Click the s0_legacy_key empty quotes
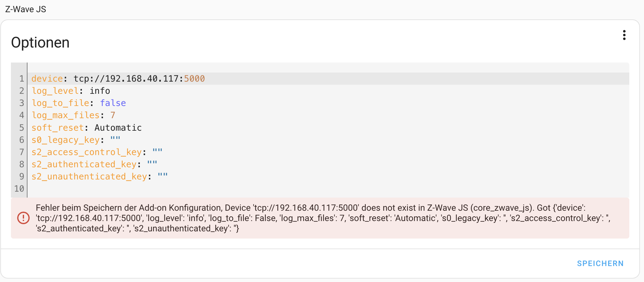Viewport: 644px width, 282px height. point(115,139)
